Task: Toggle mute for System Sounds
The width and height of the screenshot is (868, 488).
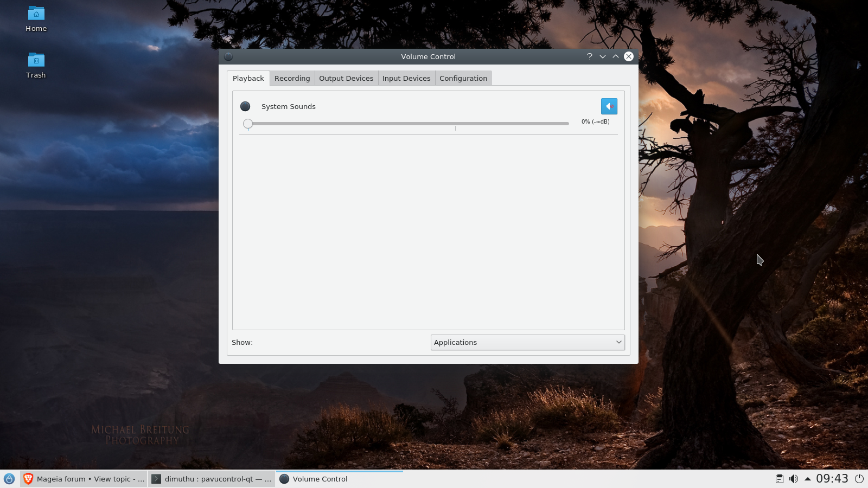Action: (x=609, y=106)
